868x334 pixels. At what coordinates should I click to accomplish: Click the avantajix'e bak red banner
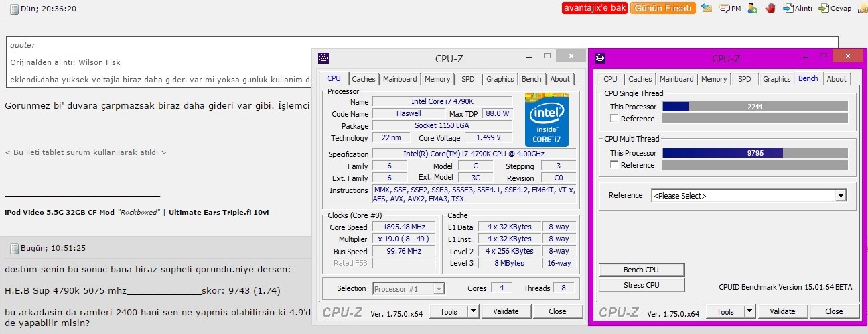594,8
